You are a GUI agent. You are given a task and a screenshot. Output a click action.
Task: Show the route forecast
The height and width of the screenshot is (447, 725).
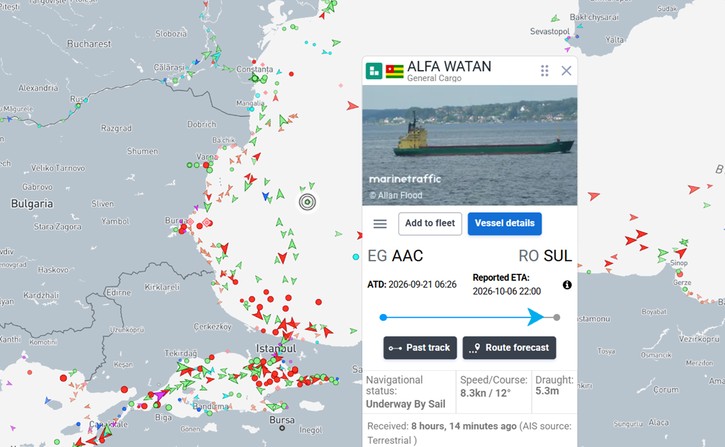tap(509, 348)
